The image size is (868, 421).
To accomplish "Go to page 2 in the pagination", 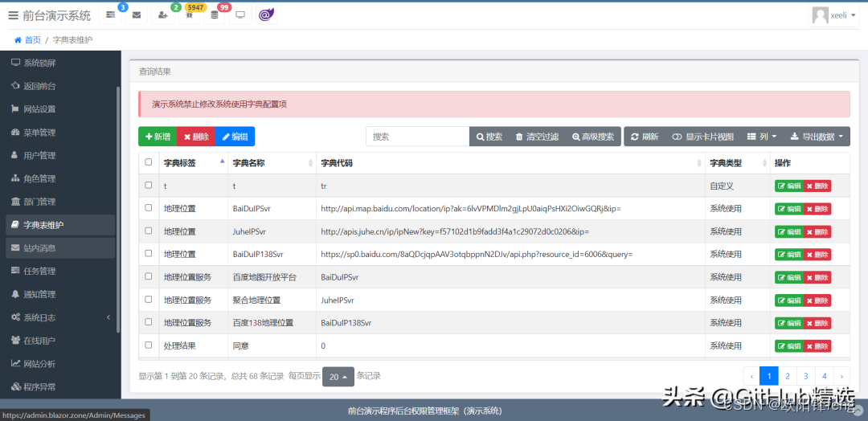I will (787, 376).
